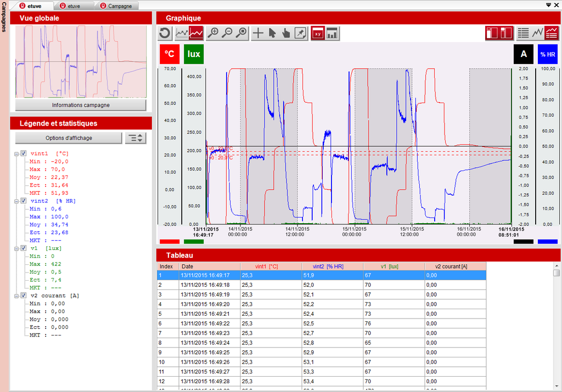Image resolution: width=562 pixels, height=392 pixels.
Task: Click the green lux axis button
Action: (x=194, y=54)
